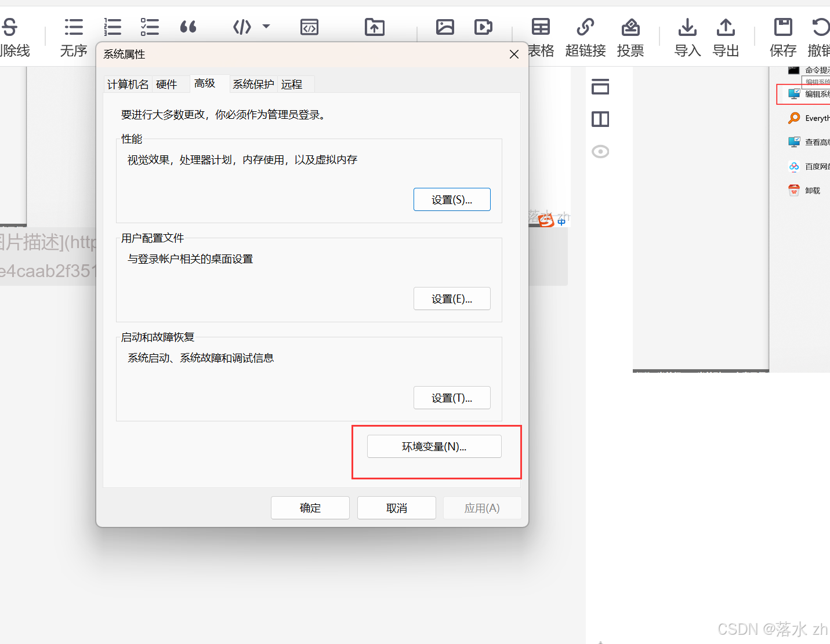Confirm with the 确定 button
This screenshot has width=830, height=644.
[x=310, y=508]
